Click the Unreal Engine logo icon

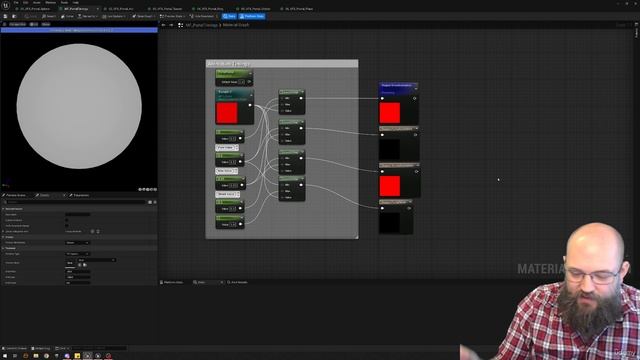pyautogui.click(x=6, y=5)
